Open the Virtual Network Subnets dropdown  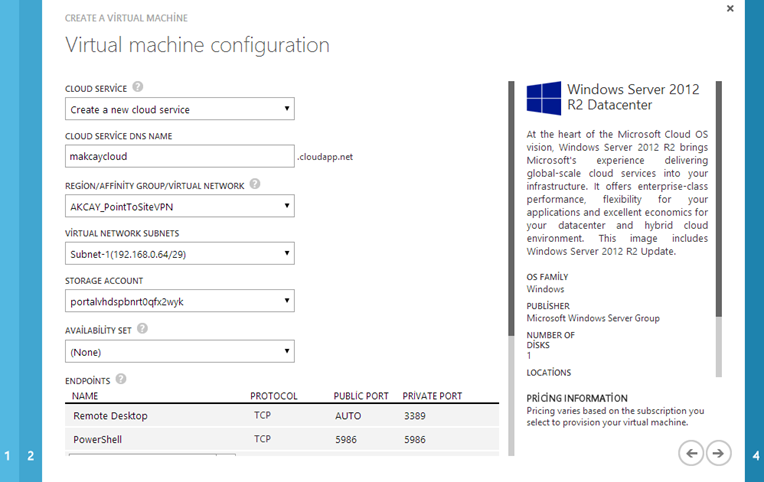[x=180, y=253]
